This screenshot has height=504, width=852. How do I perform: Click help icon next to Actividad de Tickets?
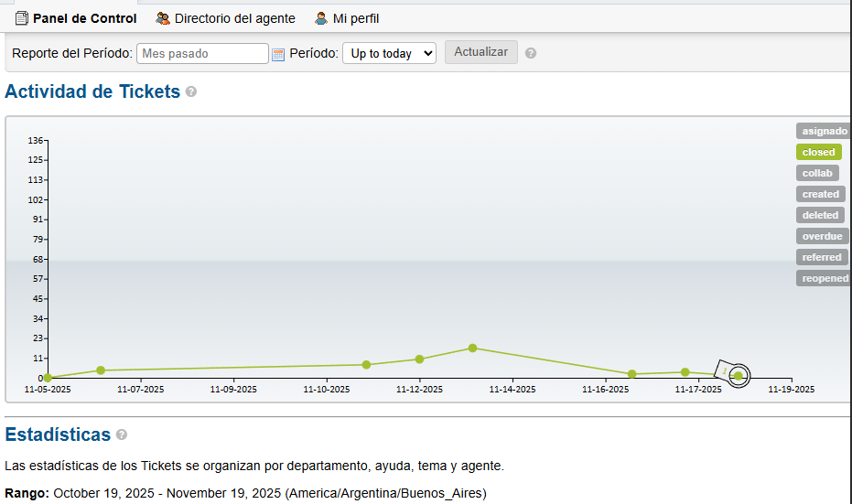click(191, 92)
